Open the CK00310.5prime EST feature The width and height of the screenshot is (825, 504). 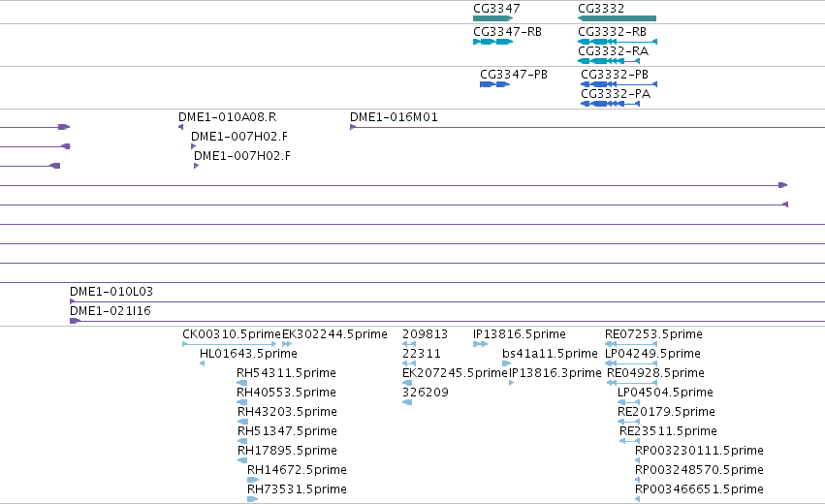pos(230,344)
